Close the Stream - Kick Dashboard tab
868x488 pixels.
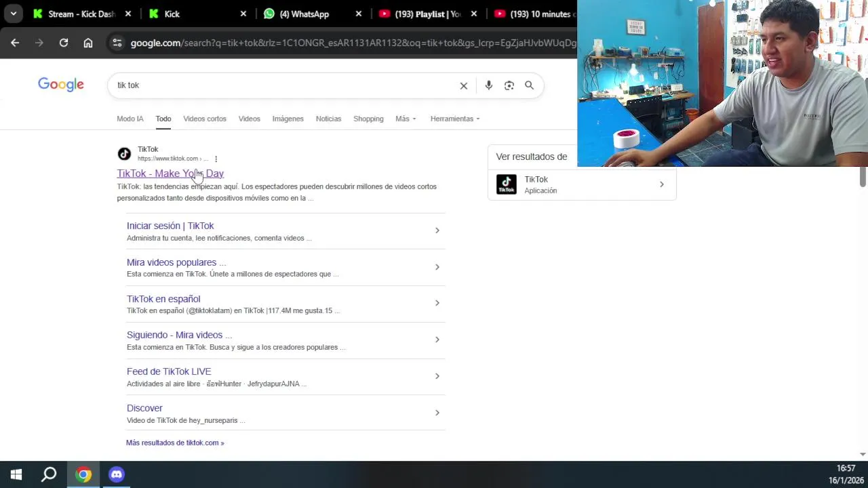point(128,14)
